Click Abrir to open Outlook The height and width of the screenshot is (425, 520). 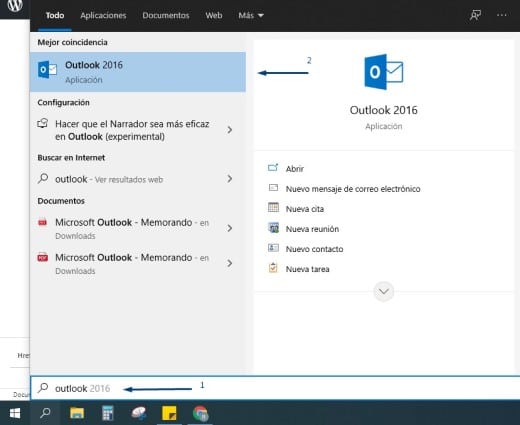(295, 169)
